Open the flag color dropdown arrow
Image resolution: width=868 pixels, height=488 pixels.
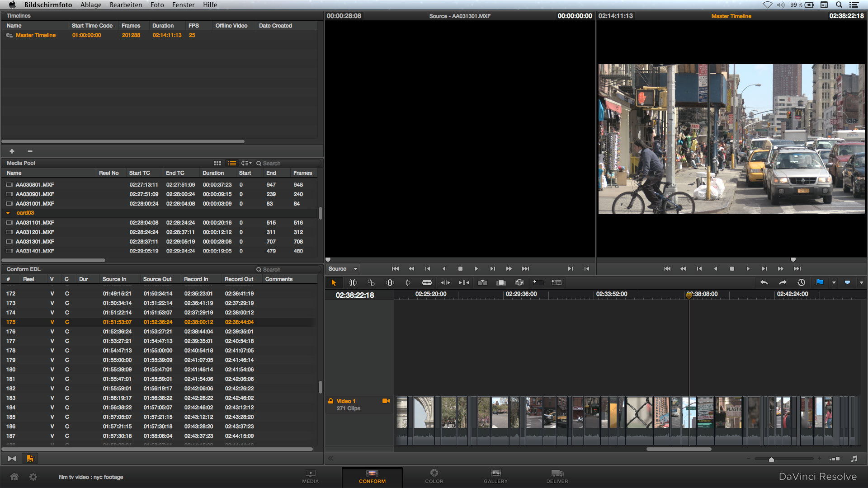tap(834, 283)
